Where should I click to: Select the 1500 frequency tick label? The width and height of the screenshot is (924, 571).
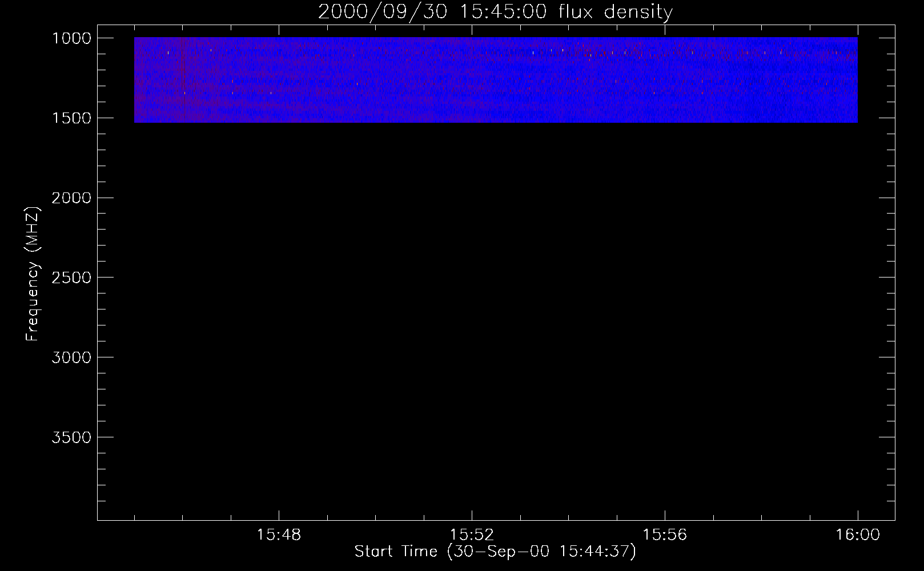click(x=71, y=118)
